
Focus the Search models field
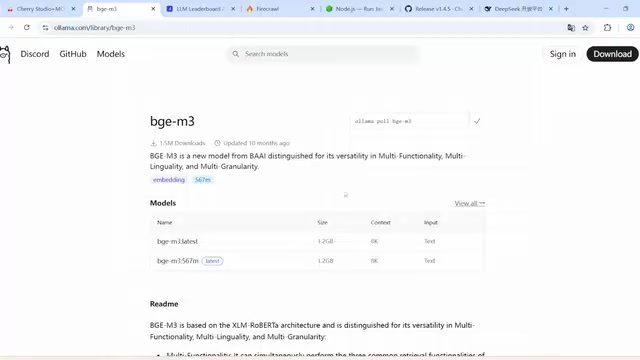(322, 54)
